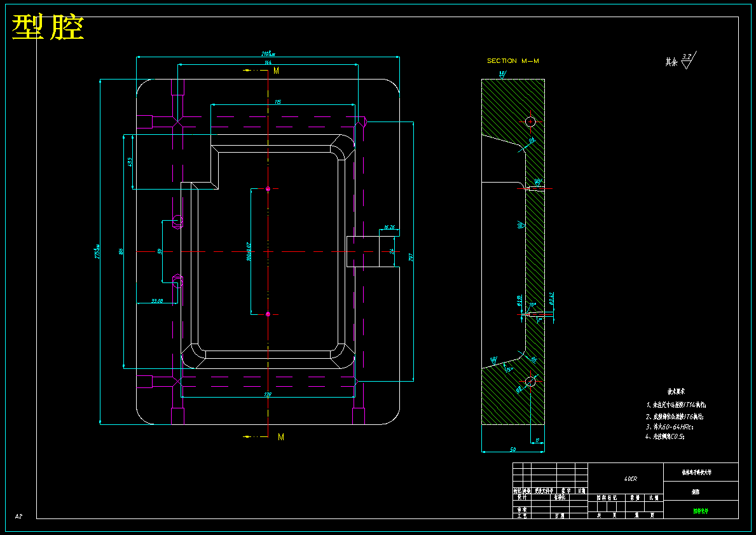Select the 11 dimension below section view
This screenshot has height=535, width=756.
(x=537, y=440)
